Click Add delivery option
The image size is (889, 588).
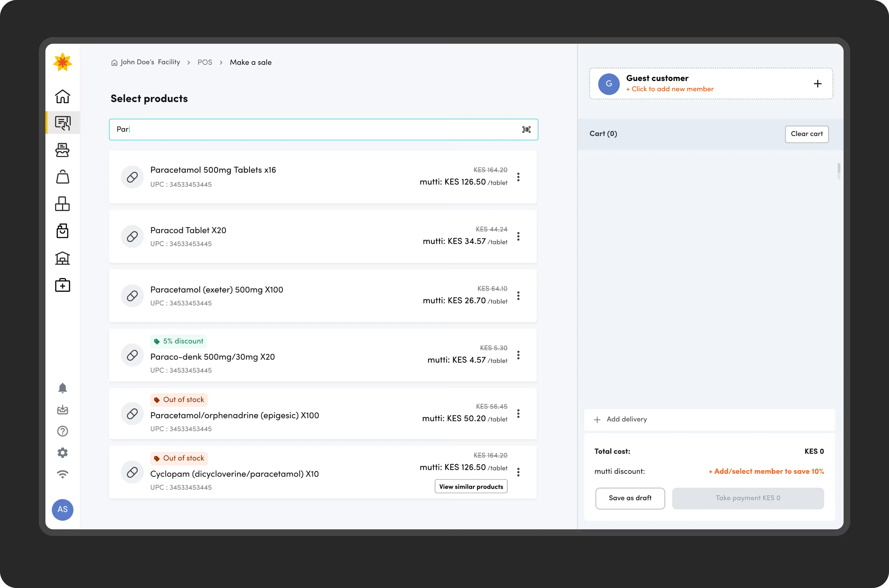(709, 419)
